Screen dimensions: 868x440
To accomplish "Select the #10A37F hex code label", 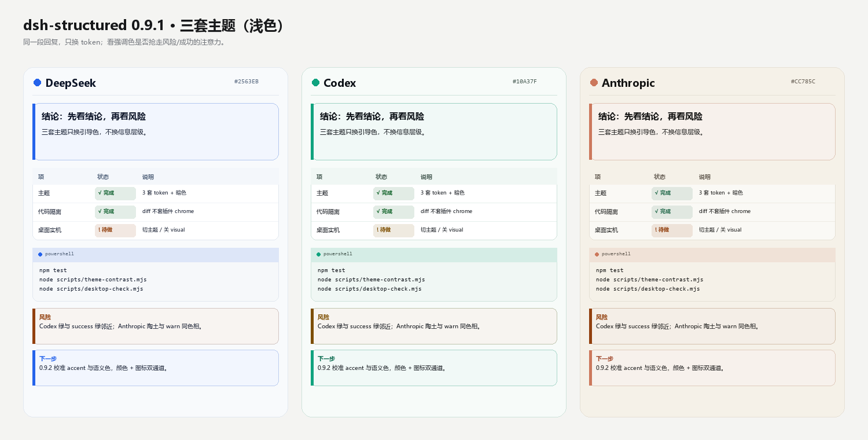I will 525,82.
